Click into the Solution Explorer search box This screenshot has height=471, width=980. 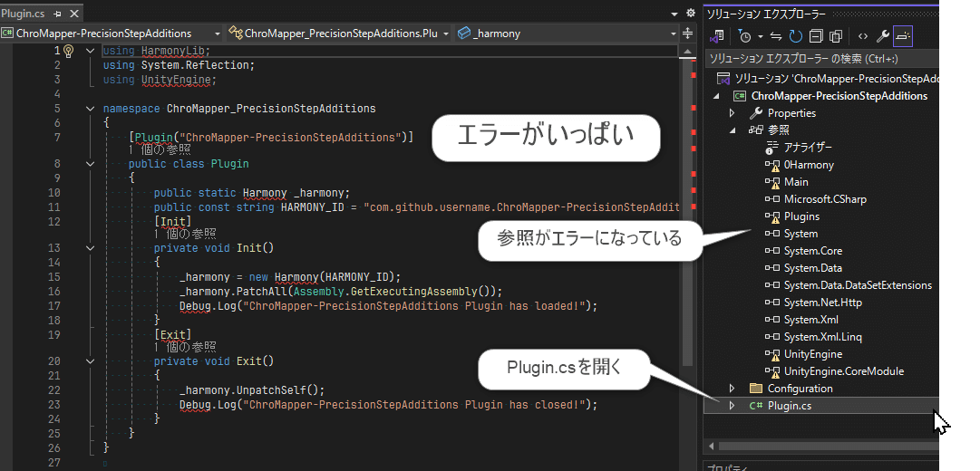(821, 59)
